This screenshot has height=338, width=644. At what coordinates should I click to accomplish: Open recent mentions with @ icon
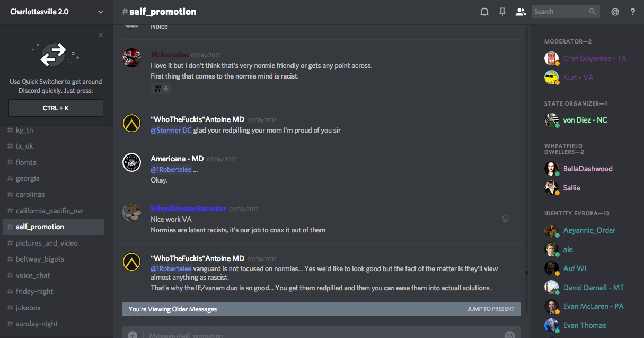615,12
